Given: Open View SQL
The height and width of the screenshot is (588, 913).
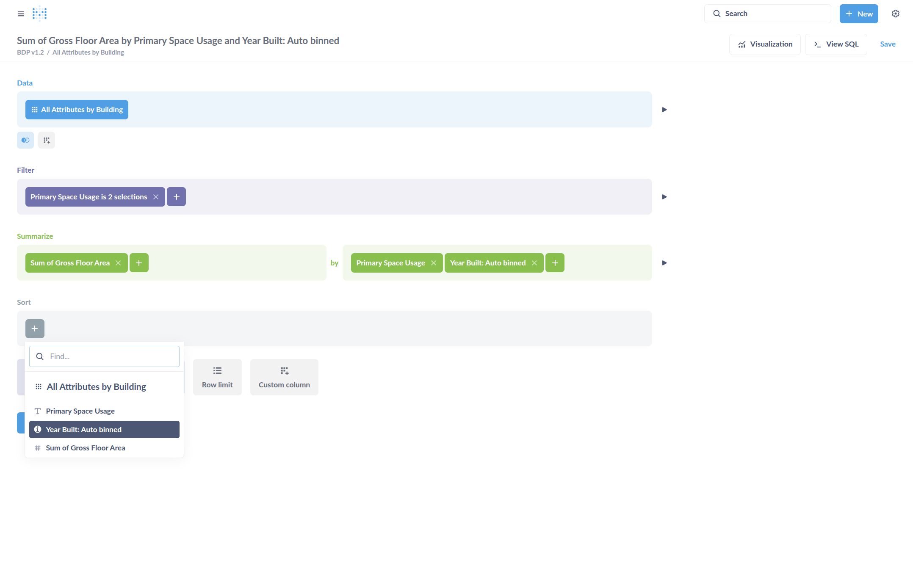Looking at the screenshot, I should [x=836, y=44].
